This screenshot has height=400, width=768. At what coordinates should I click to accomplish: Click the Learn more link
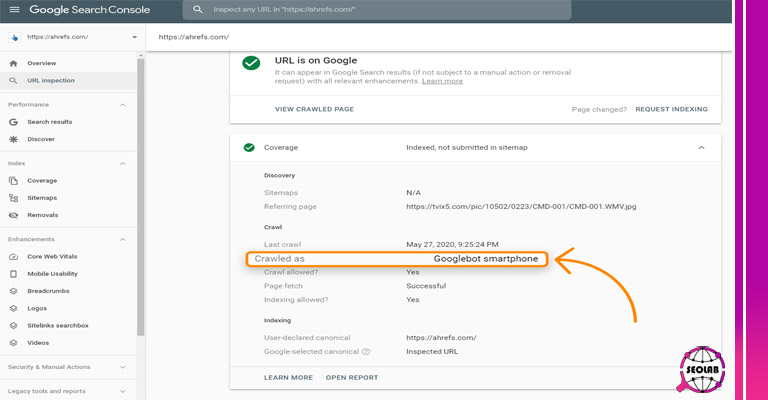click(442, 81)
